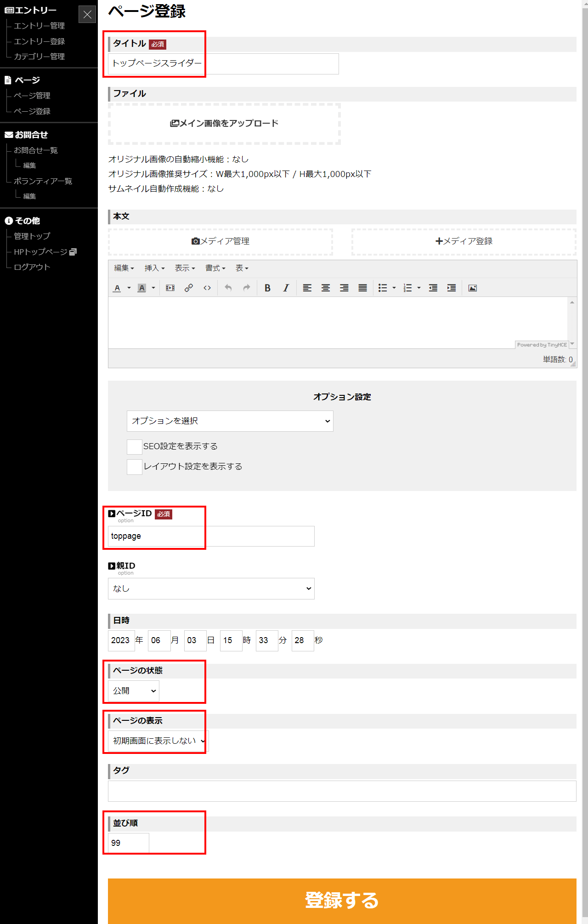Go to ページ管理 in the sidebar
Viewport: 588px width, 924px height.
pos(32,96)
